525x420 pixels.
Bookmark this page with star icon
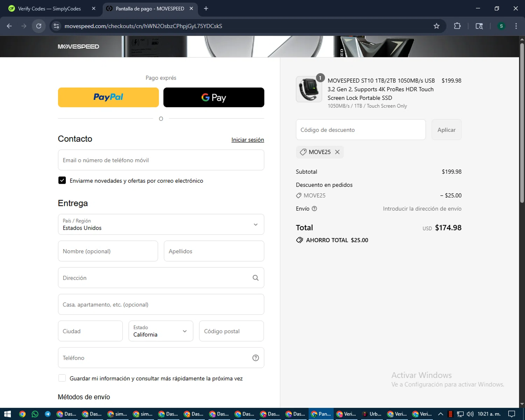click(x=436, y=26)
